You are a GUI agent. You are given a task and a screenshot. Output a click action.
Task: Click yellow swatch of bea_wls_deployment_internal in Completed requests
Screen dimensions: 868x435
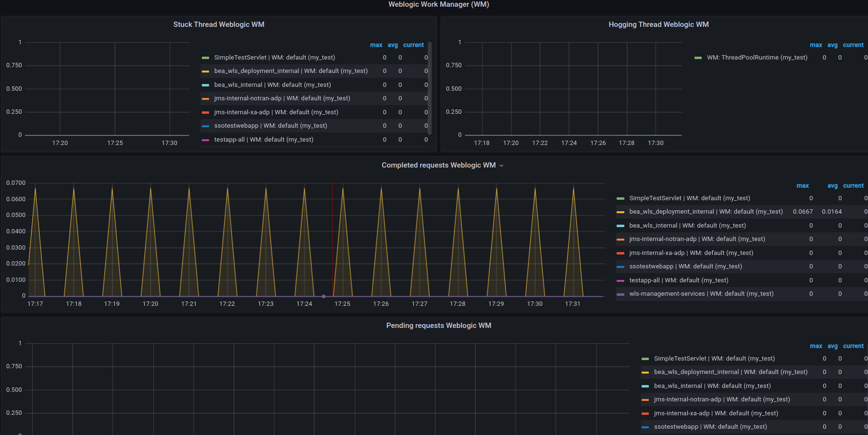tap(620, 212)
